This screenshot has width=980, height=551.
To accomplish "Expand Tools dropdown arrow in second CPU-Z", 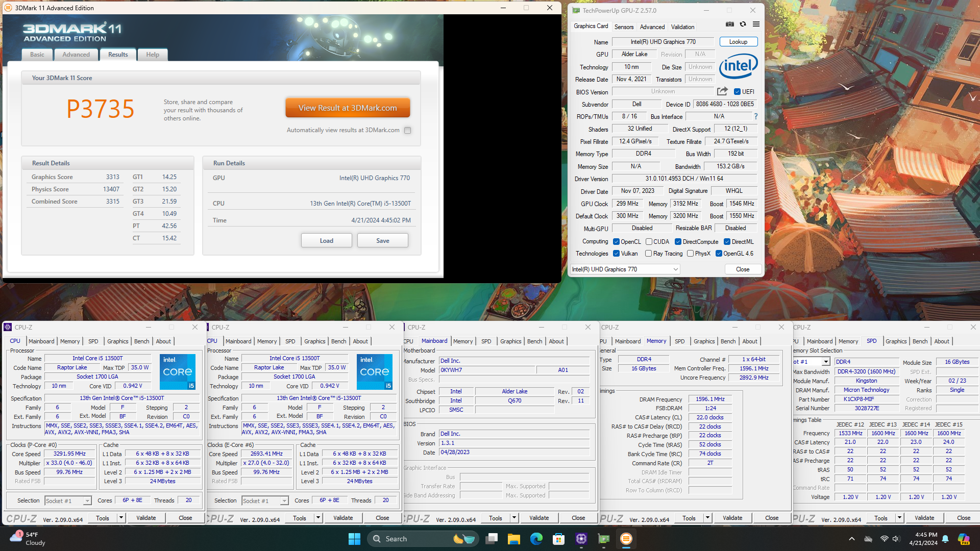I will 318,518.
